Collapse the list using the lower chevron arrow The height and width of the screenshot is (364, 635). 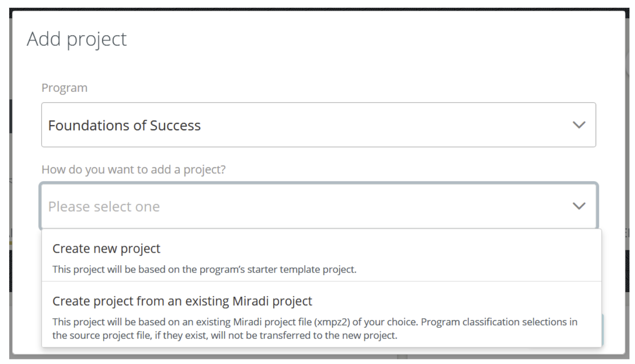point(579,206)
